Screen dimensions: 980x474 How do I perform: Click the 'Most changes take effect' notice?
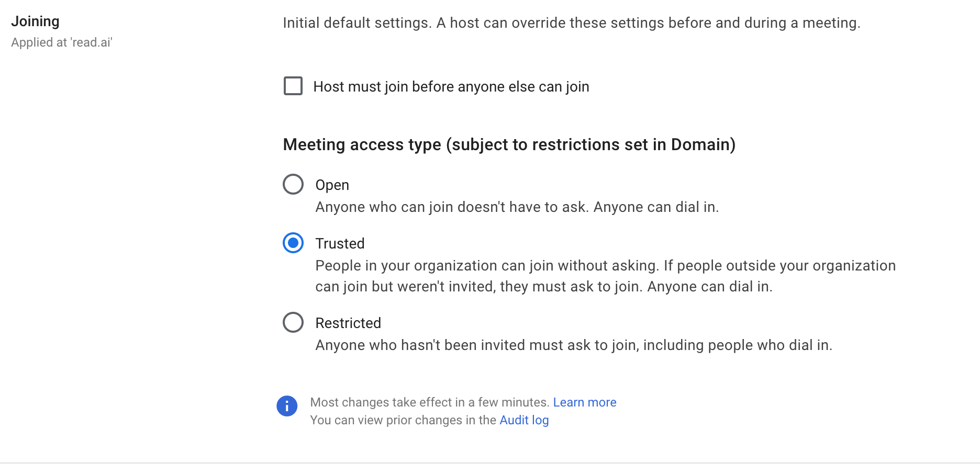(x=428, y=402)
